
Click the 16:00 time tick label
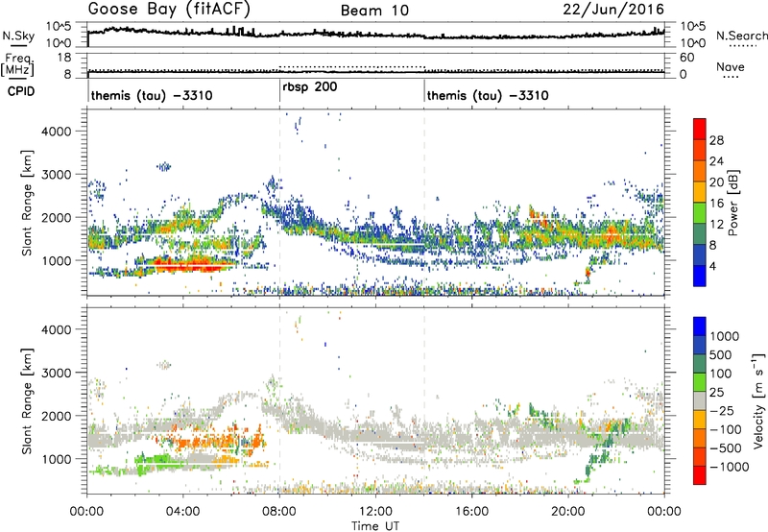[471, 512]
